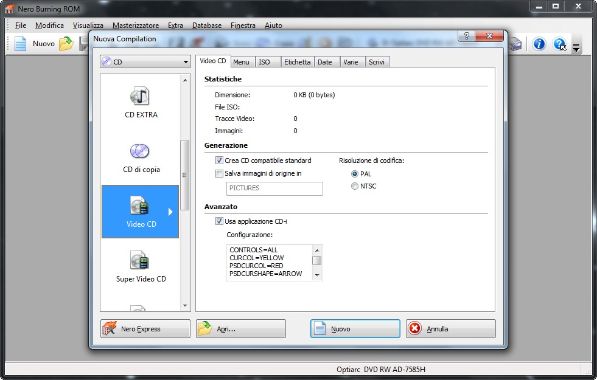Click the Annulla button

click(451, 329)
